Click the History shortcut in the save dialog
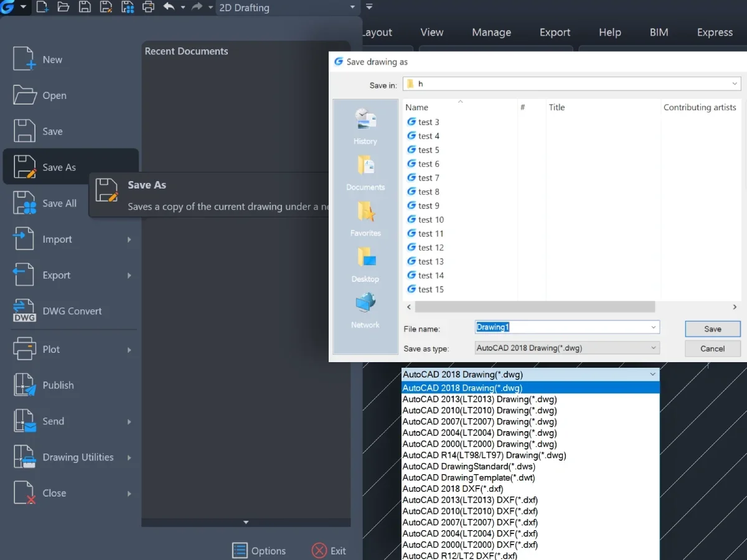Image resolution: width=747 pixels, height=560 pixels. tap(365, 126)
